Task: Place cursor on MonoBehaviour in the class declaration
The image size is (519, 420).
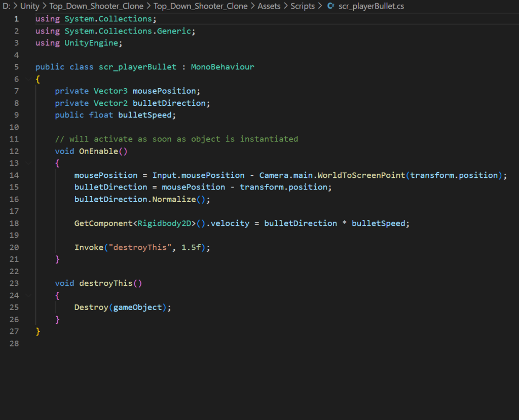Action: tap(223, 67)
